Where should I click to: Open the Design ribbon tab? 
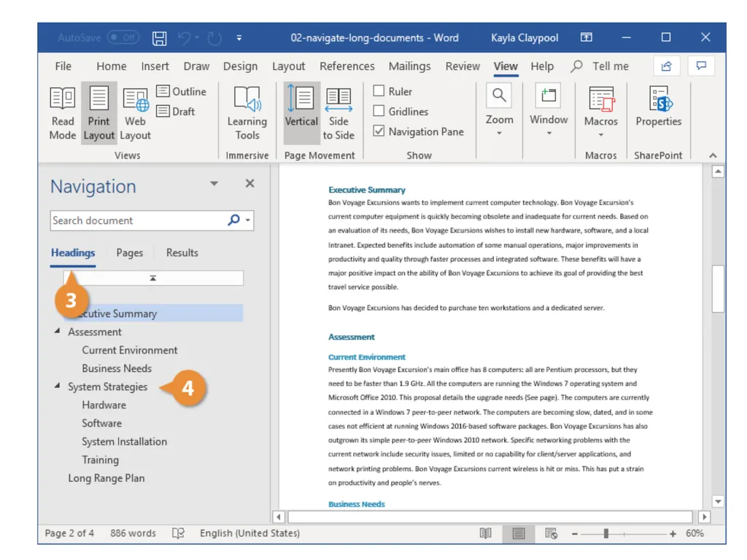[x=240, y=66]
